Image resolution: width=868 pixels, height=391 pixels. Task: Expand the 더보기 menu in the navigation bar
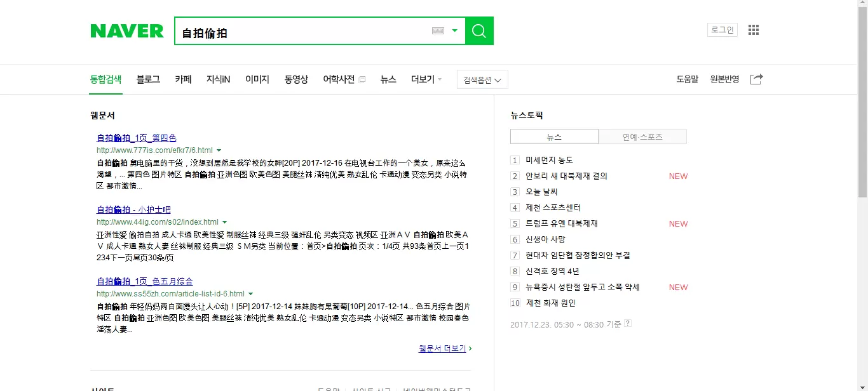pos(426,79)
